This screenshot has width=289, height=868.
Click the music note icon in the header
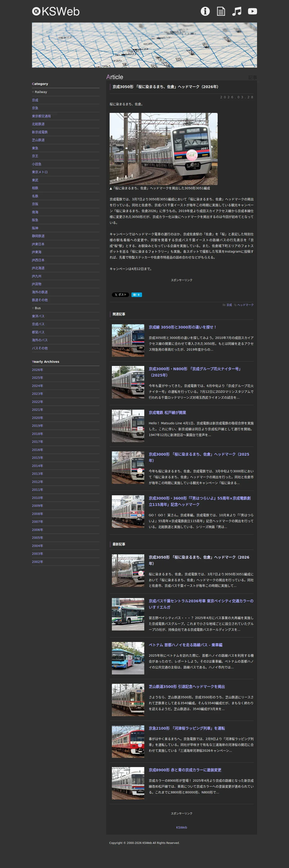[237, 11]
